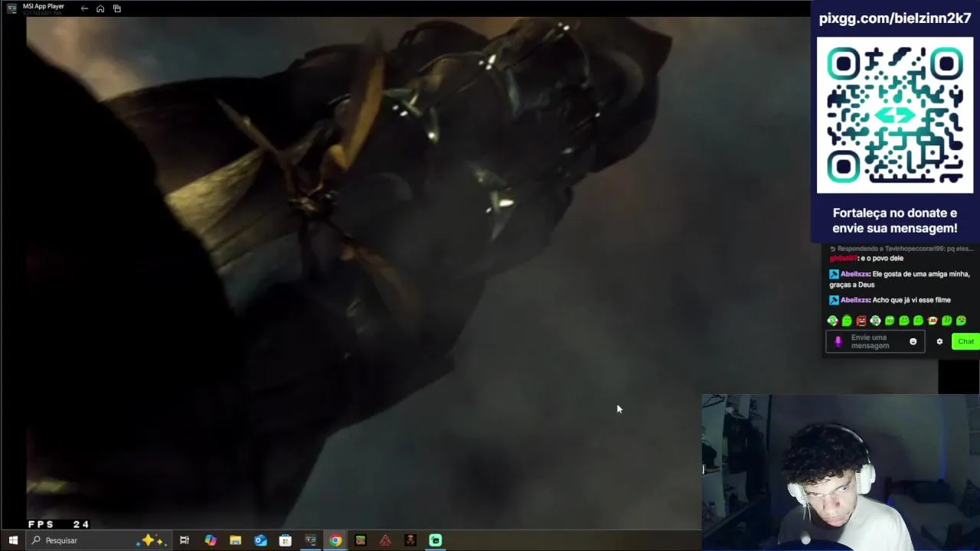The height and width of the screenshot is (551, 980).
Task: Click the pixgg.com/bielzinn2k7 link text
Action: pos(895,19)
